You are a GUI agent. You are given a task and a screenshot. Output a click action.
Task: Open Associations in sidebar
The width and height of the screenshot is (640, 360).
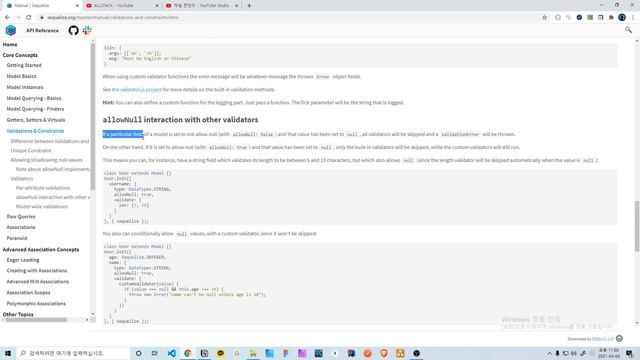point(21,227)
